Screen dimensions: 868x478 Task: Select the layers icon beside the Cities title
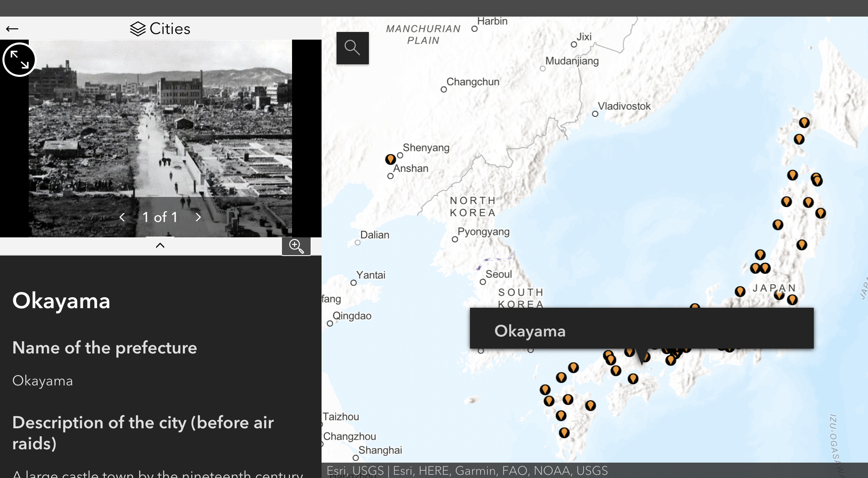[x=138, y=28]
